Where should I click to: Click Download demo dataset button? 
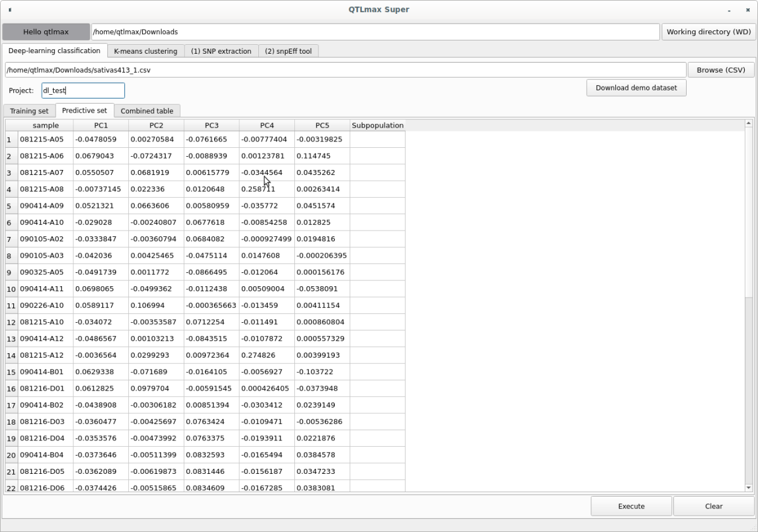click(636, 88)
